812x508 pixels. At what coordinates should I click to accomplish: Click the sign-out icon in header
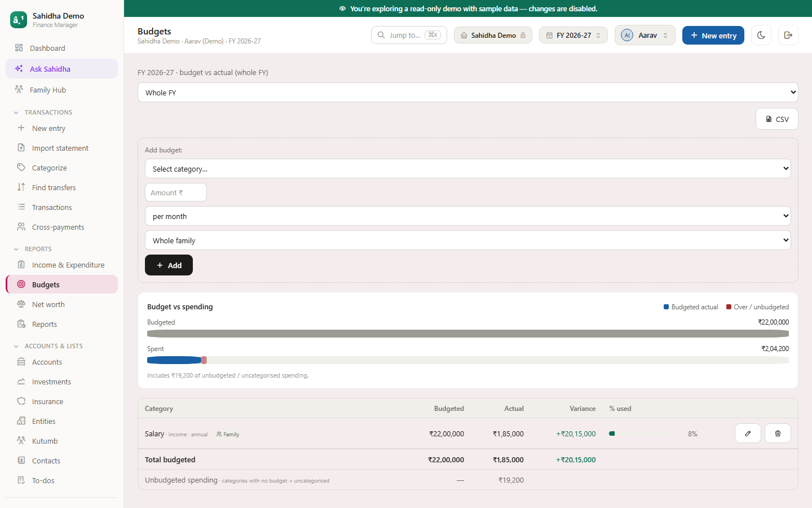[788, 35]
